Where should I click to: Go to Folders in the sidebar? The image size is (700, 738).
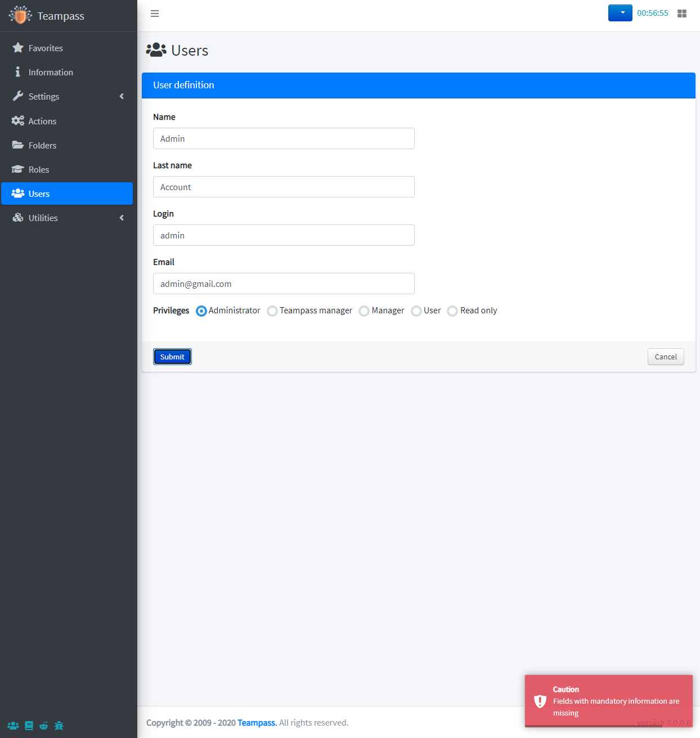(67, 145)
